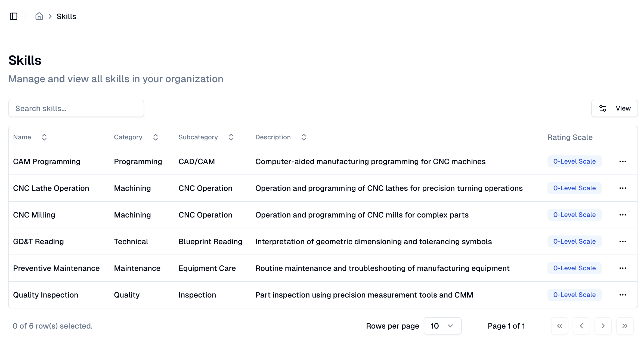This screenshot has height=343, width=644.
Task: Click the 0-Level Scale badge for CNC Lathe Operation
Action: [x=574, y=188]
